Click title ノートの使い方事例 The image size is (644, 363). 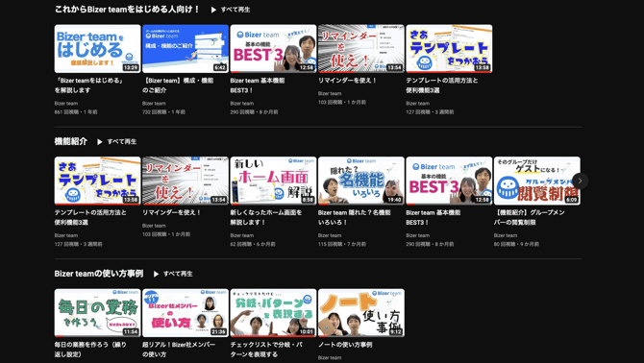tap(345, 345)
